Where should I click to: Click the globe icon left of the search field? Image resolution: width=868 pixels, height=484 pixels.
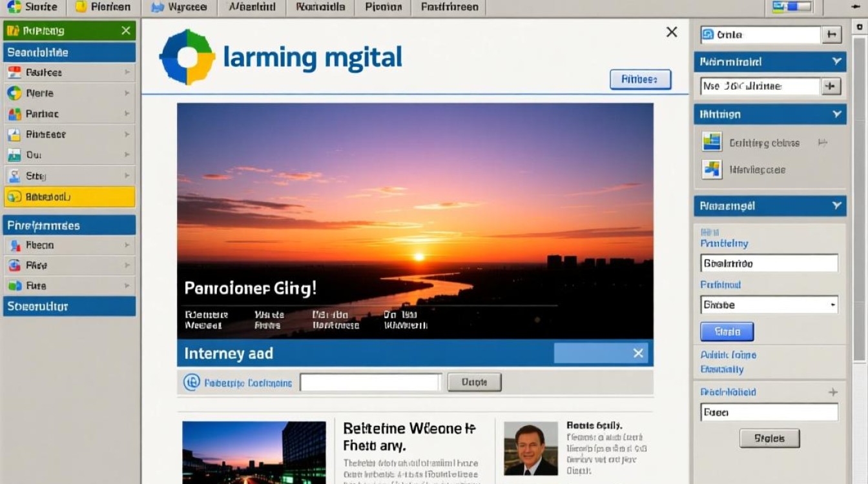tap(191, 383)
